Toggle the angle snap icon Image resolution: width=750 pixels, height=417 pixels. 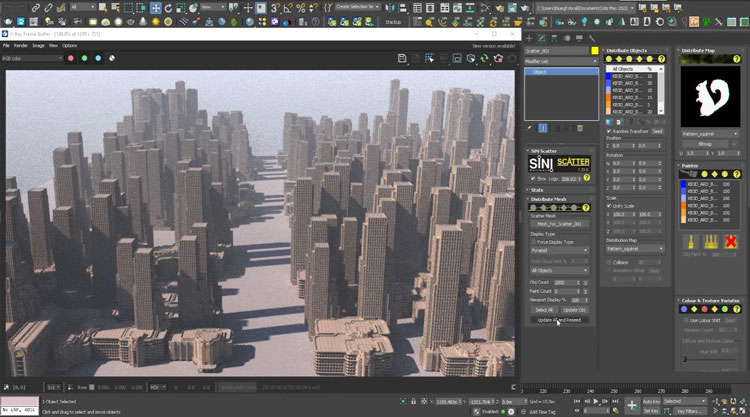tap(288, 8)
